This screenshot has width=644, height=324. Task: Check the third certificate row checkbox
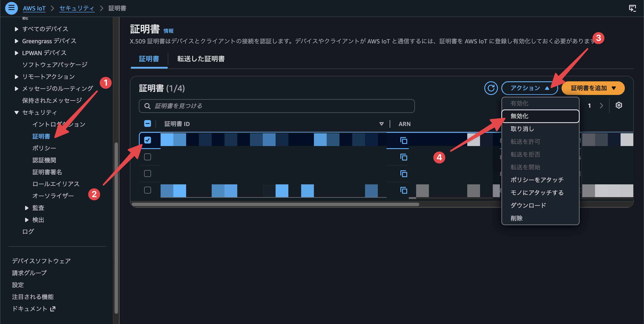(x=148, y=173)
